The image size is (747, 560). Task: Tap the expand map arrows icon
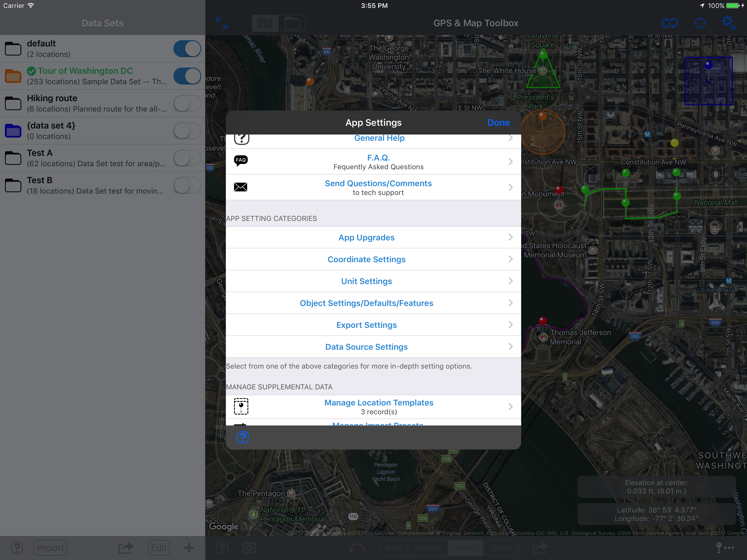click(x=221, y=23)
